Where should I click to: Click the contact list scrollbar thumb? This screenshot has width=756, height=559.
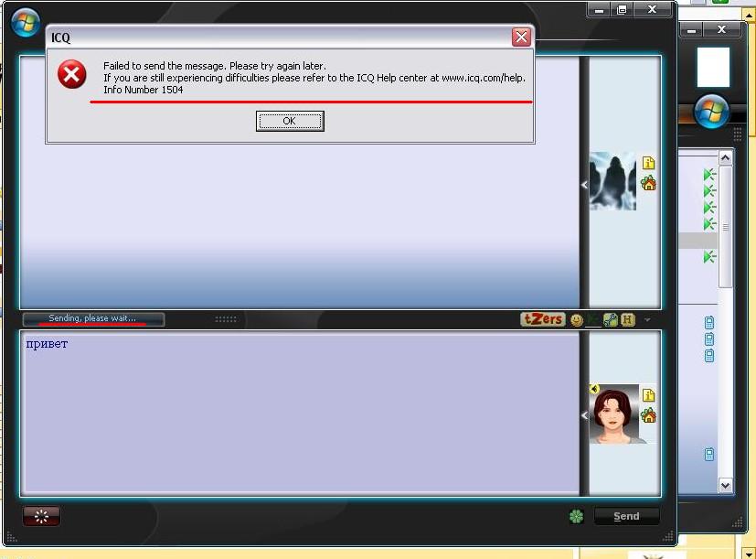726,227
